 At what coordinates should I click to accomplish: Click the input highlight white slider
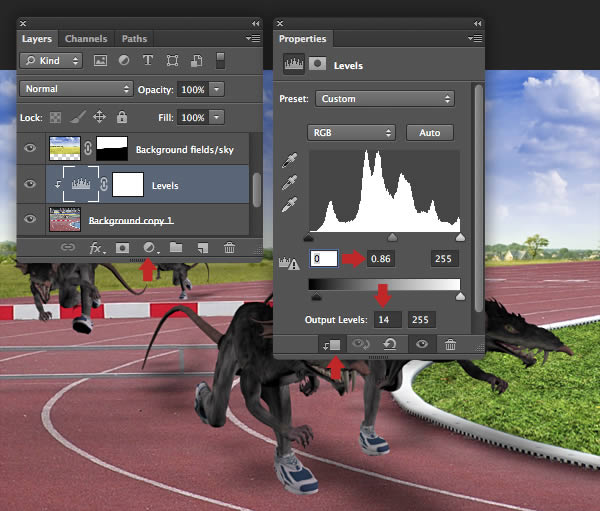(x=460, y=238)
